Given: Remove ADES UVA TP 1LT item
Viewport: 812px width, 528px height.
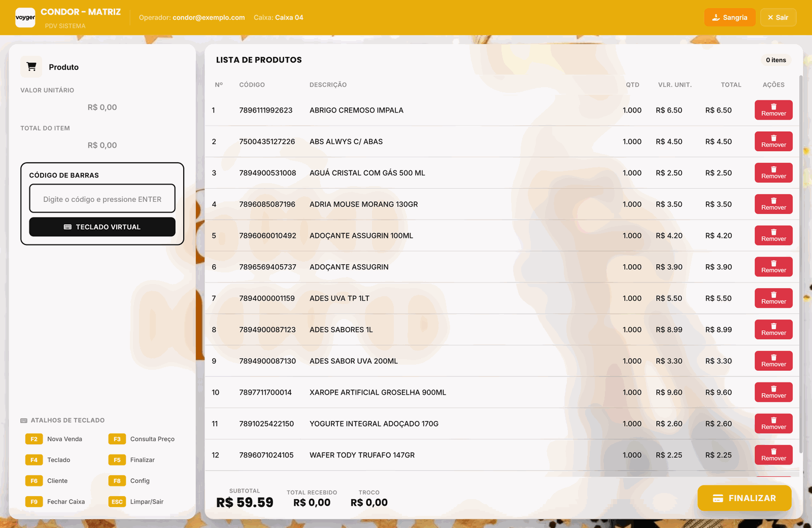Looking at the screenshot, I should [773, 298].
